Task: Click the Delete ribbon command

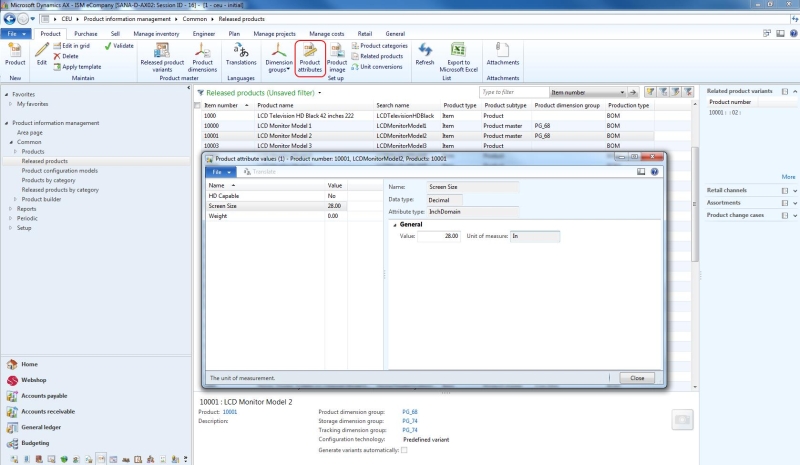Action: [x=66, y=56]
